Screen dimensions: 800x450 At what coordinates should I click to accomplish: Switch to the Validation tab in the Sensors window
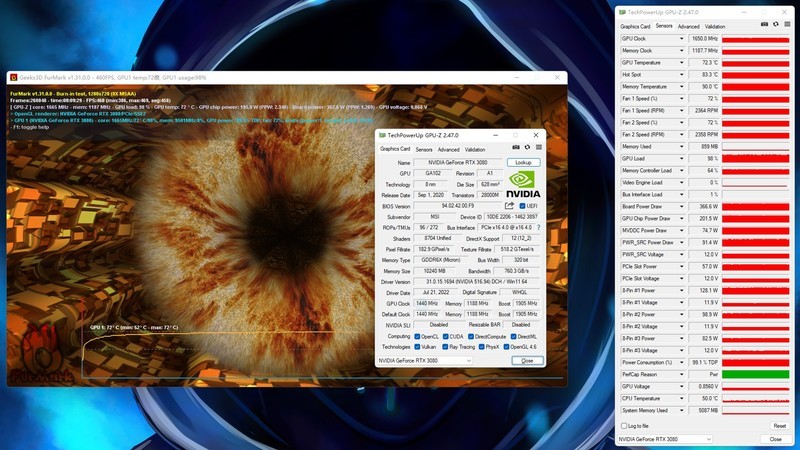[715, 26]
